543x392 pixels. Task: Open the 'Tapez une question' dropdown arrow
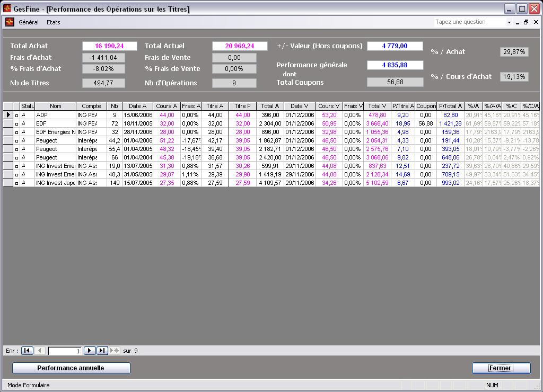(509, 22)
